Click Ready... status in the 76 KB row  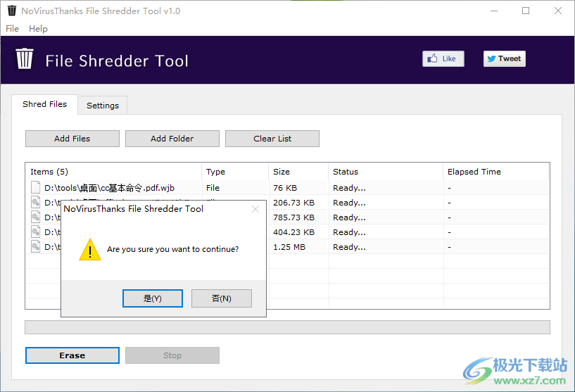pos(349,188)
